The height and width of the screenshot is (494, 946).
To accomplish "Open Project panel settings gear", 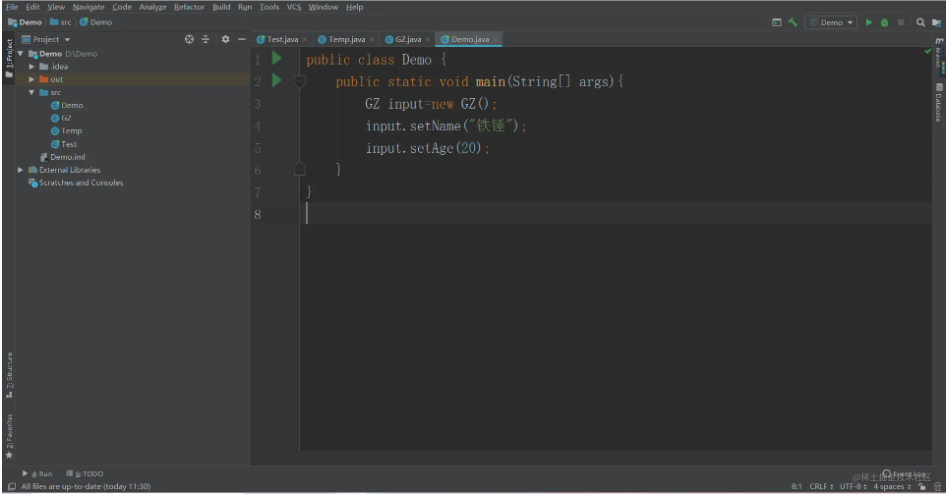I will (226, 39).
